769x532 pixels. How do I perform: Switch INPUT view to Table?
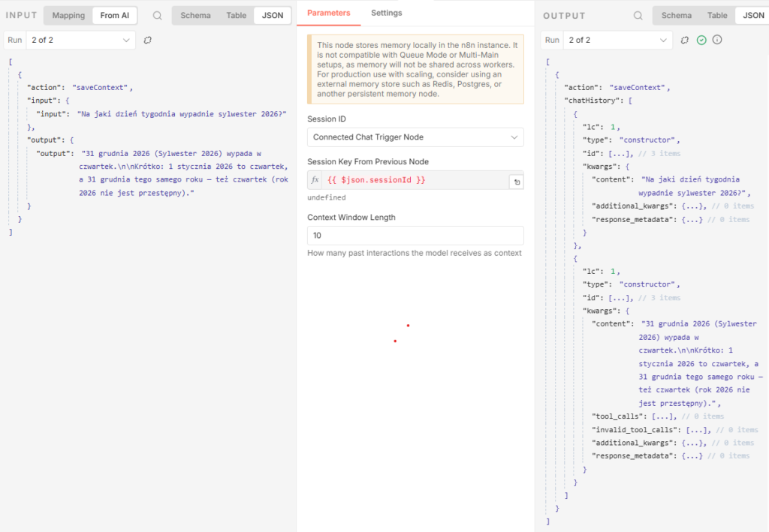237,16
